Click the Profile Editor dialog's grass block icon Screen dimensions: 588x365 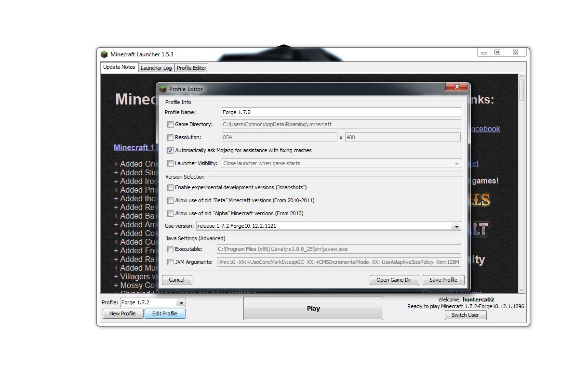click(163, 89)
